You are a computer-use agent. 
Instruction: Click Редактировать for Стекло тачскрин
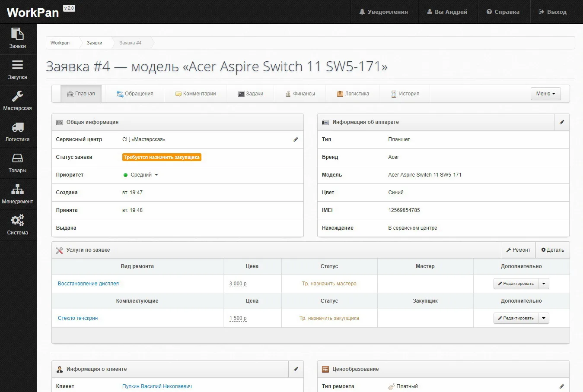(x=516, y=318)
